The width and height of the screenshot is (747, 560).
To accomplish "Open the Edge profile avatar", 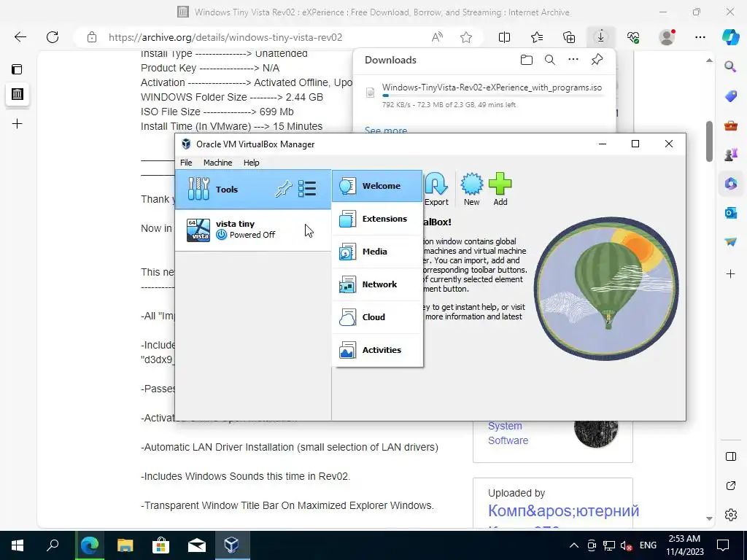I will click(x=667, y=37).
